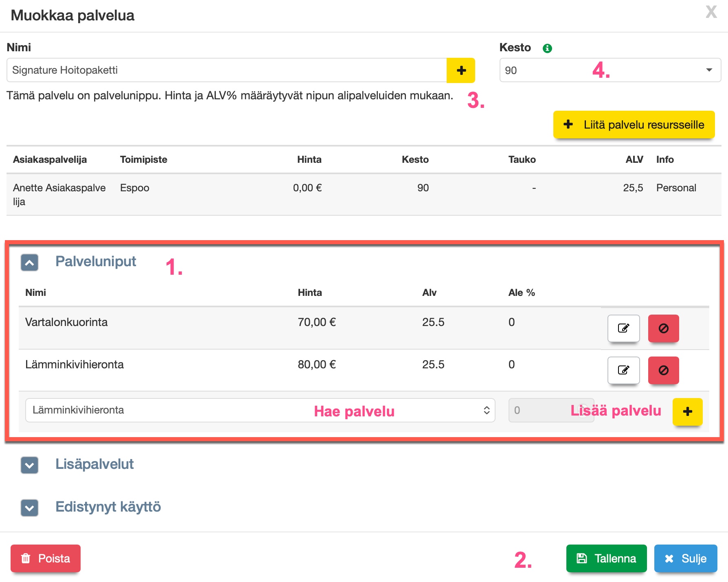Remove Lämminkivihieronta from the bundle
728x582 pixels.
tap(663, 370)
